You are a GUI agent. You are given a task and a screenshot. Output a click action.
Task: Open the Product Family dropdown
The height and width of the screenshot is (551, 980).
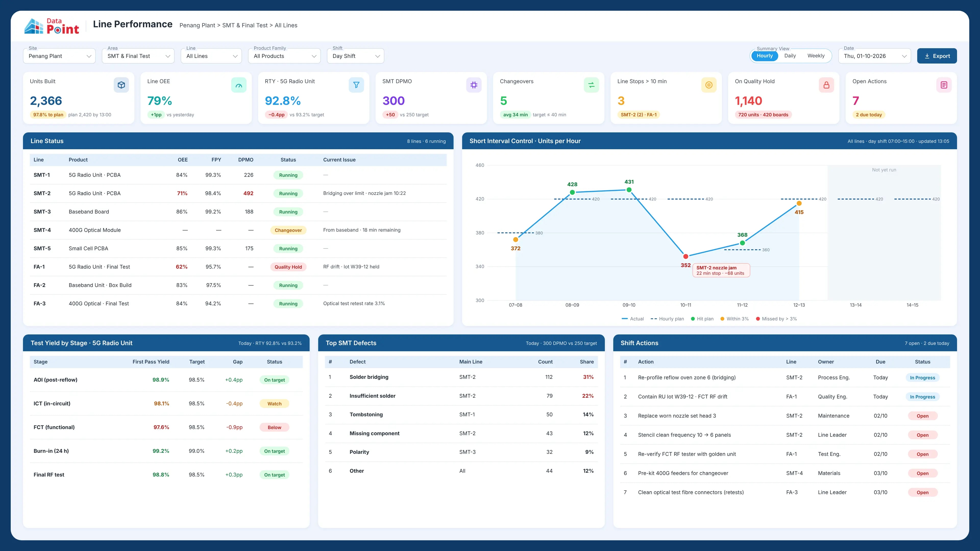click(x=285, y=56)
